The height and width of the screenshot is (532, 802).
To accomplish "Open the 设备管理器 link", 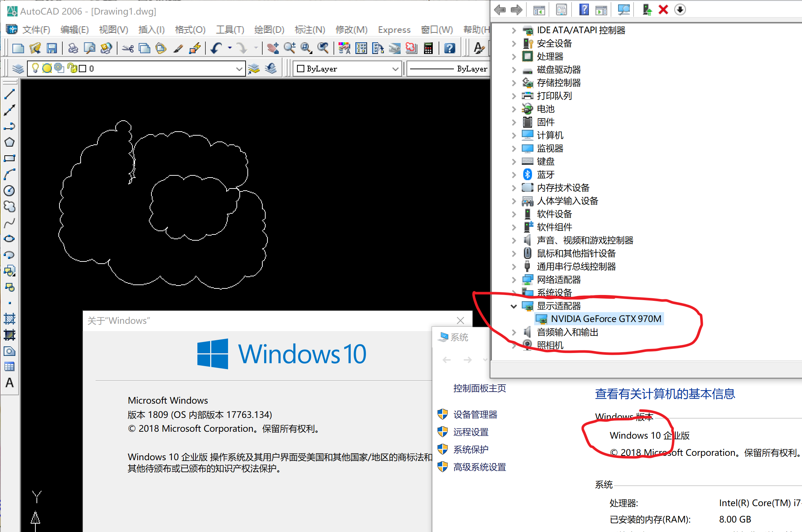I will (475, 415).
